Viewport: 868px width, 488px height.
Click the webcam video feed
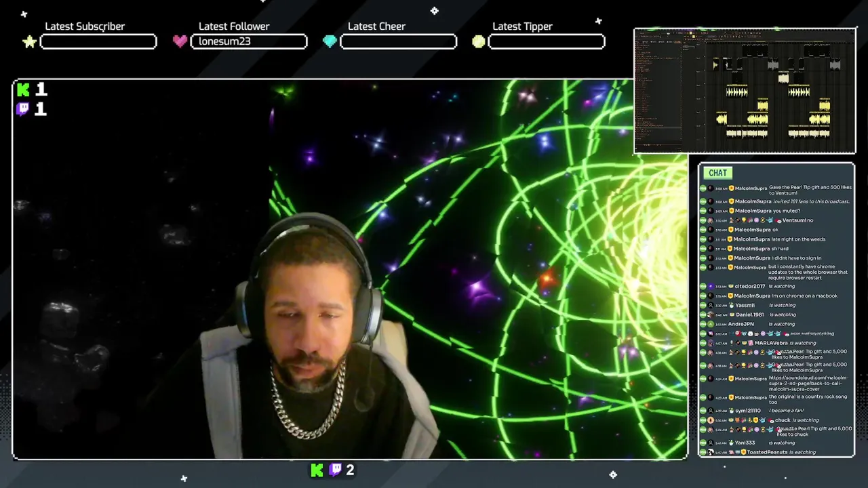pyautogui.click(x=350, y=270)
